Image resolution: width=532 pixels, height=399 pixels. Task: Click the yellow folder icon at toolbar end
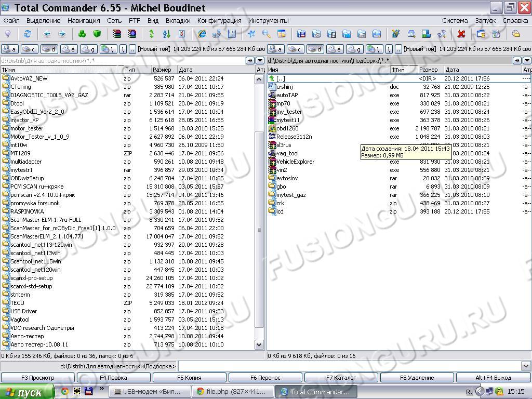click(x=516, y=34)
